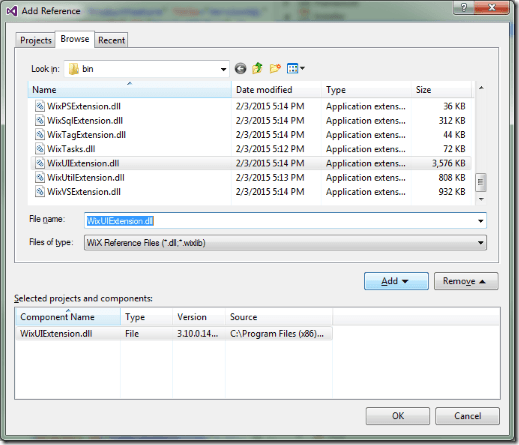Click the Visual Studio logo in title bar
The height and width of the screenshot is (445, 519).
pos(12,11)
